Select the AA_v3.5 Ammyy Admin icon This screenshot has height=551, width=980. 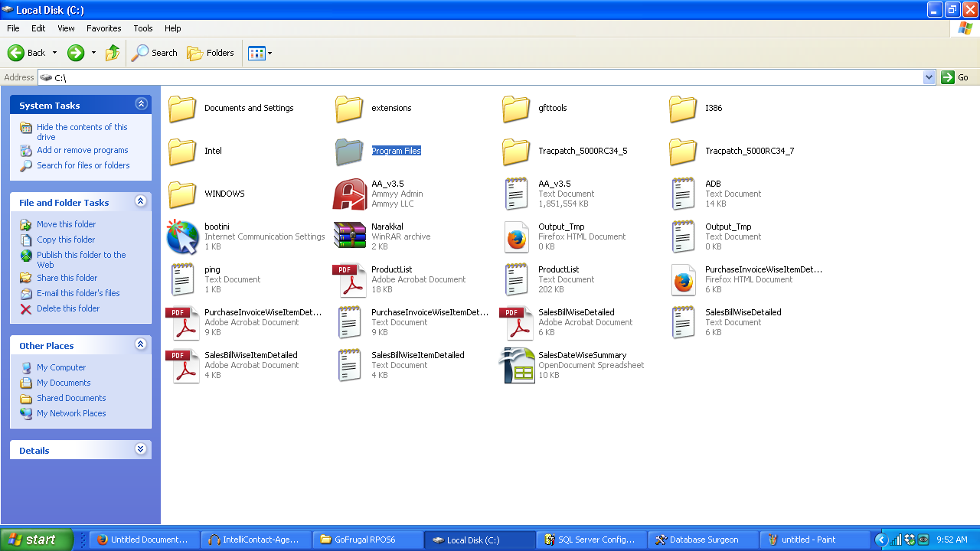point(349,194)
